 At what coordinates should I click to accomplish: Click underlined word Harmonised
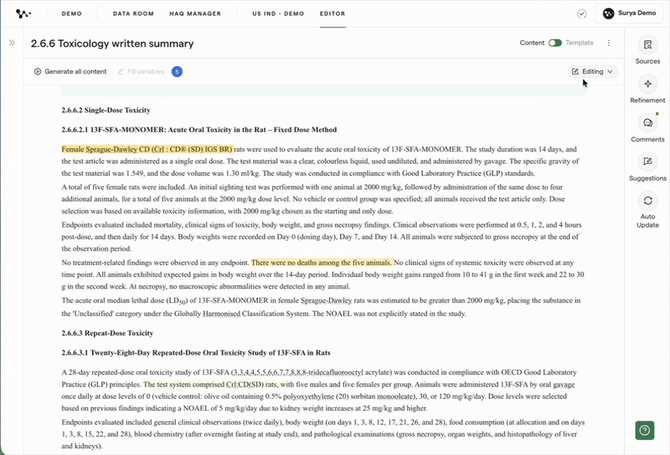(221, 314)
